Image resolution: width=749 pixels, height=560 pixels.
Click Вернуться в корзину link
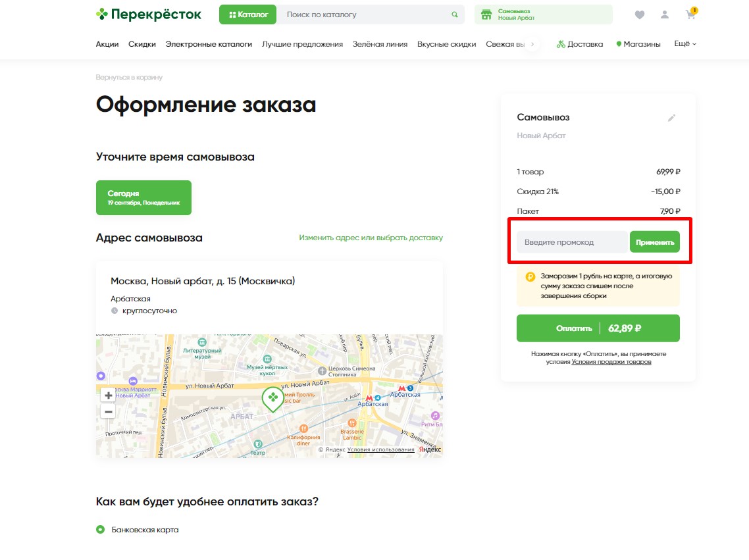tap(129, 77)
